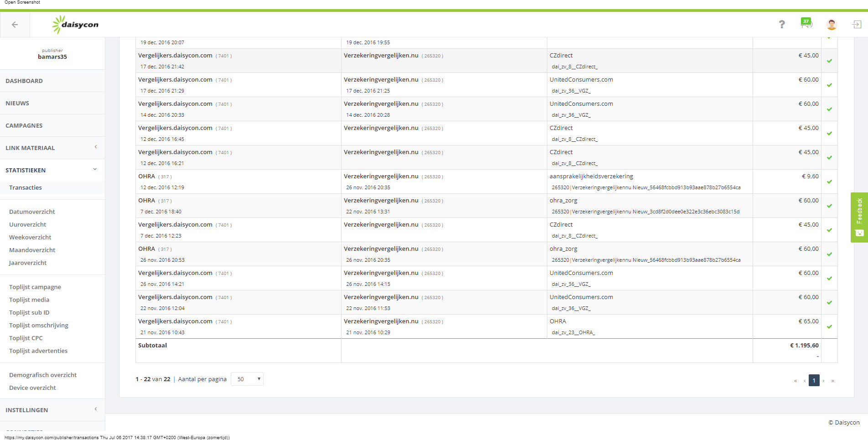The height and width of the screenshot is (440, 868).
Task: Click © Daisycon footer text
Action: click(x=844, y=422)
